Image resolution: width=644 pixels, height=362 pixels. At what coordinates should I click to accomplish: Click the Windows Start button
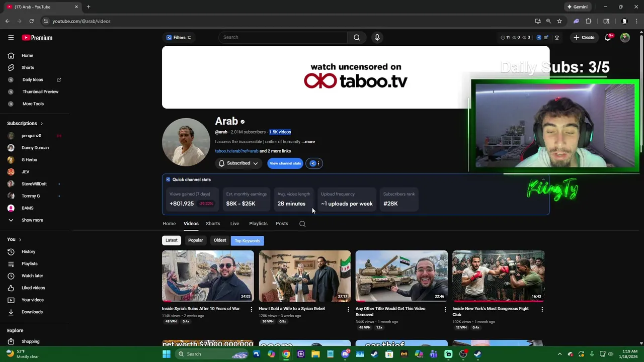167,354
